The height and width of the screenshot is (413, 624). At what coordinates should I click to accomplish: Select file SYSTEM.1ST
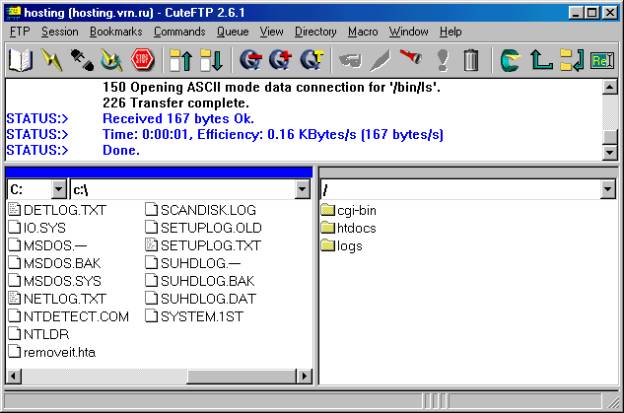click(x=194, y=317)
